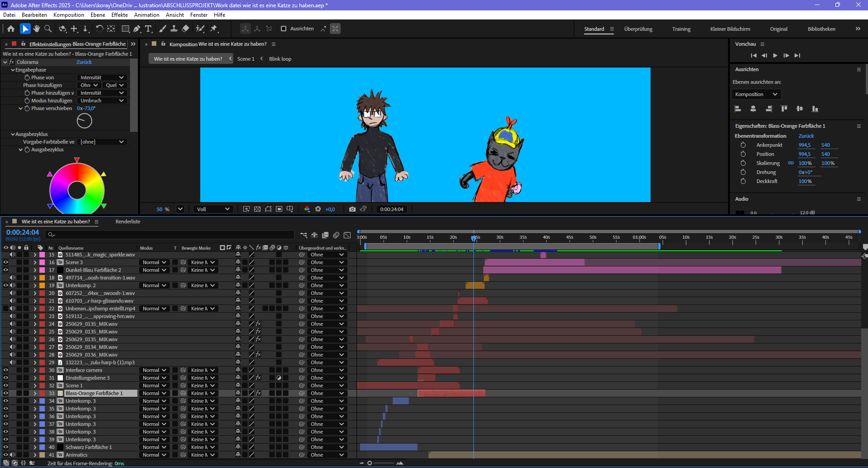The height and width of the screenshot is (468, 868).
Task: Open the Voll resolution dropdown
Action: point(213,209)
